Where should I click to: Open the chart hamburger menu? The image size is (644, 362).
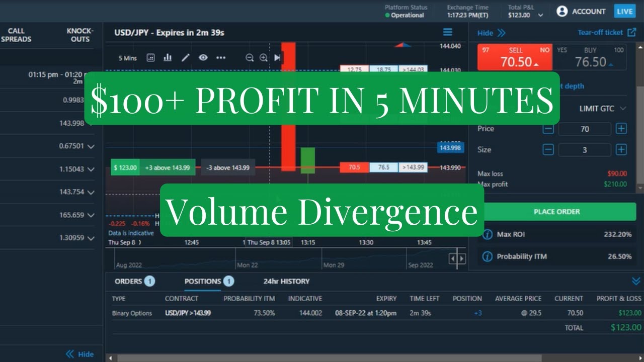click(x=448, y=33)
